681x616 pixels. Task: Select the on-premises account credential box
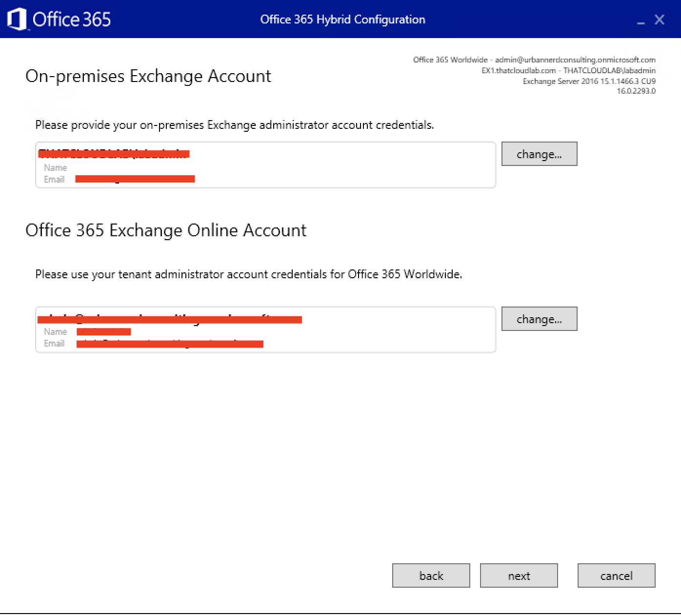pyautogui.click(x=341, y=165)
